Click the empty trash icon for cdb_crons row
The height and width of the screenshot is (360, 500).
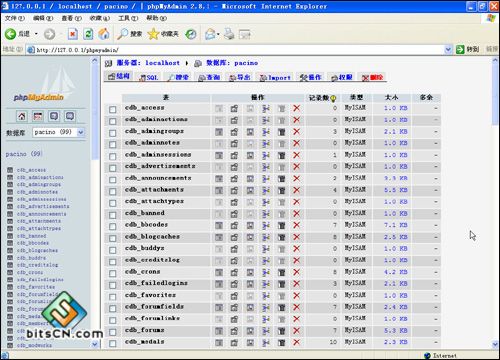coord(282,272)
